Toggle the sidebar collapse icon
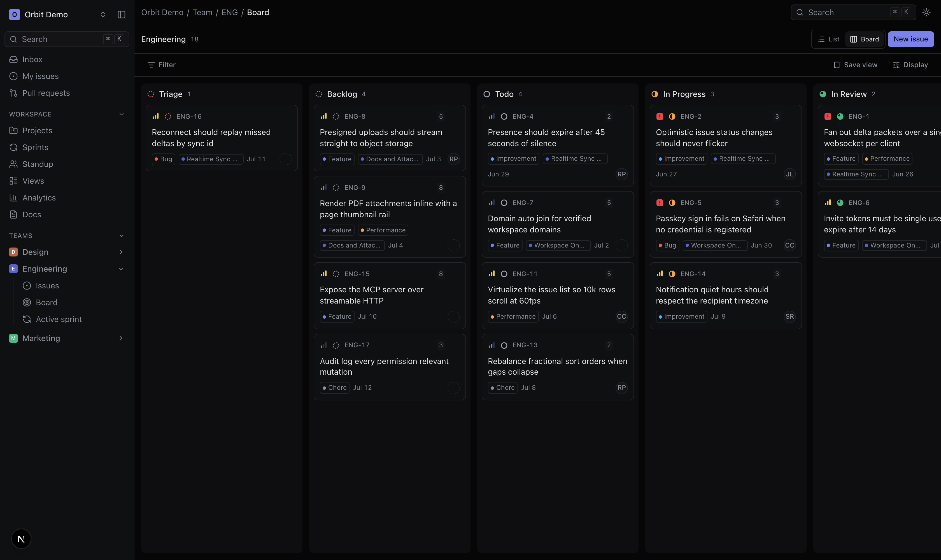Viewport: 941px width, 560px height. point(121,14)
